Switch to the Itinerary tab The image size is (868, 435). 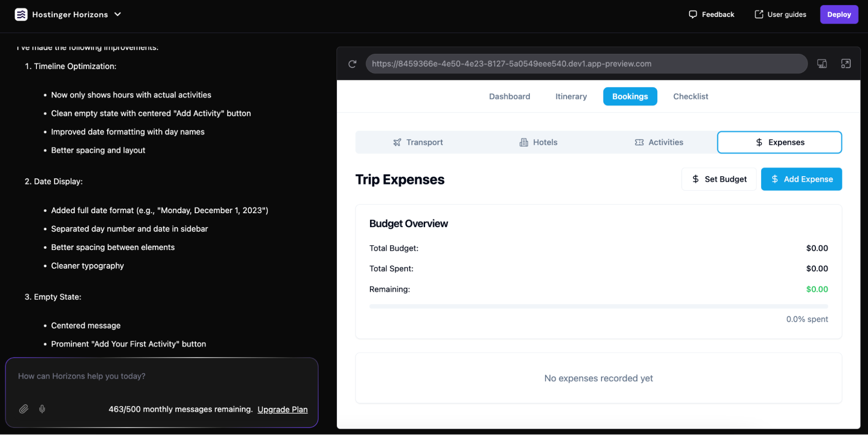pos(571,96)
